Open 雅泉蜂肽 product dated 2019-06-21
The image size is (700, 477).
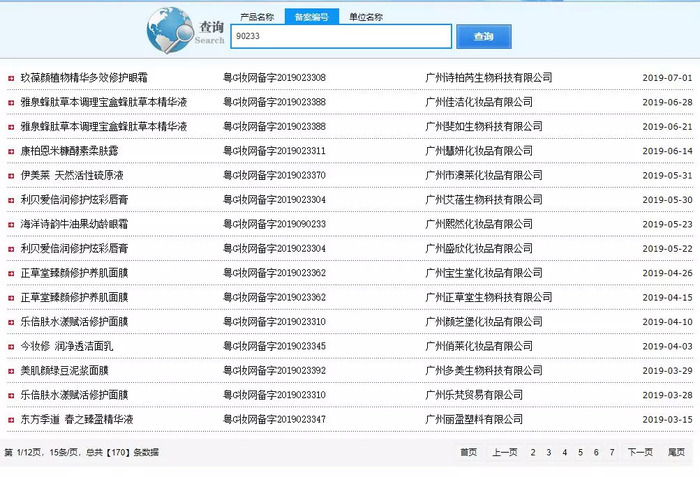(104, 126)
